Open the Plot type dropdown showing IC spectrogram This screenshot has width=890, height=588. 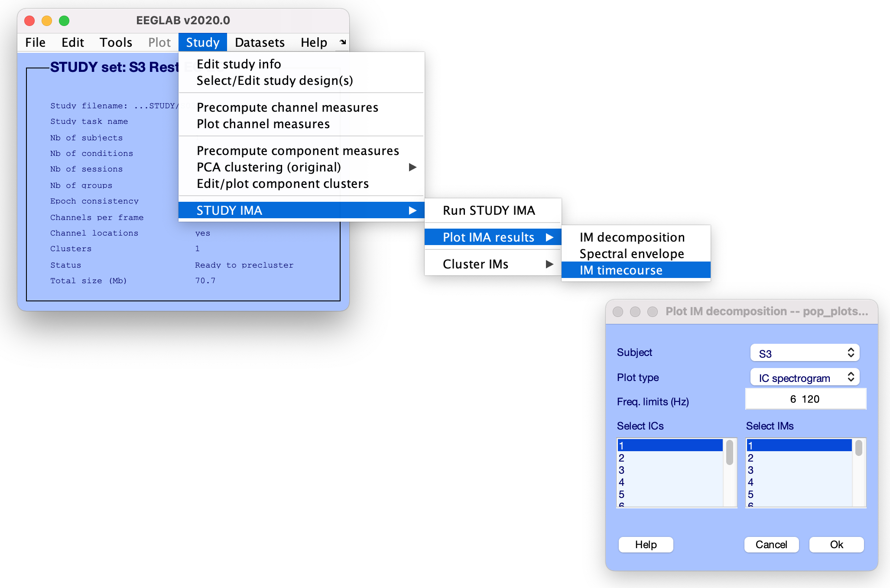click(805, 378)
